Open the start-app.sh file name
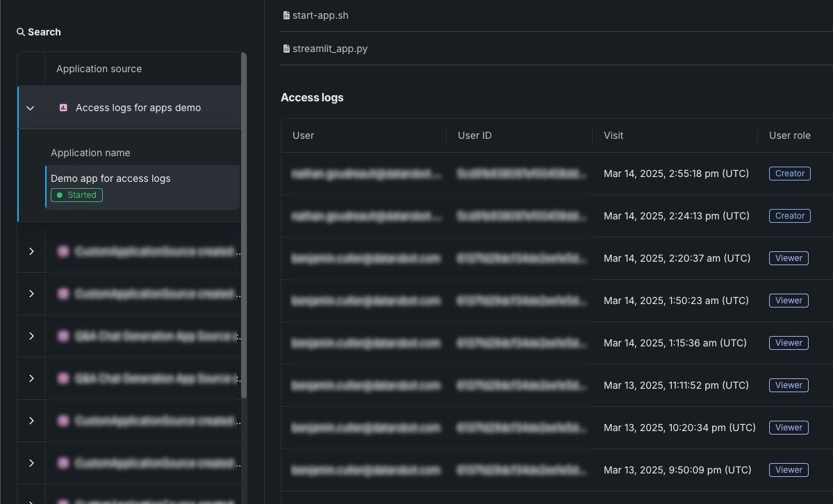833x504 pixels. click(x=320, y=15)
